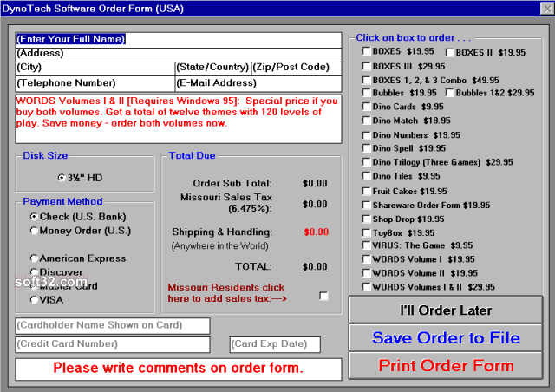
Task: Select Fruit Cakes $19.95 checkbox
Action: click(366, 192)
